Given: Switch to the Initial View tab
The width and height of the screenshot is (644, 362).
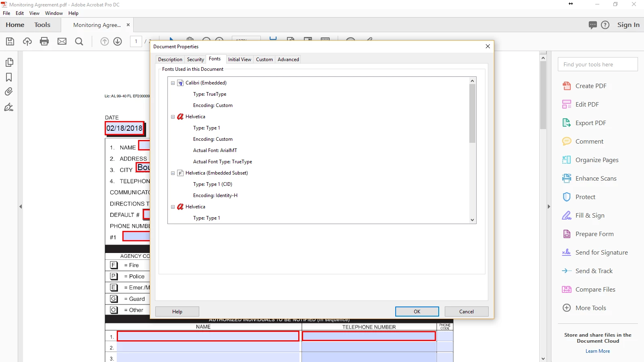Looking at the screenshot, I should 239,60.
